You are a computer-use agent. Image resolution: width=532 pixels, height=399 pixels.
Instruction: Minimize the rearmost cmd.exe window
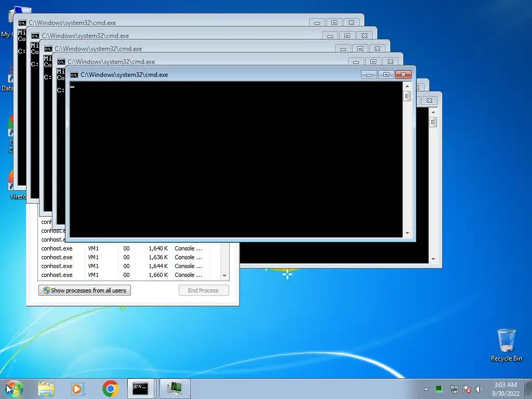317,23
